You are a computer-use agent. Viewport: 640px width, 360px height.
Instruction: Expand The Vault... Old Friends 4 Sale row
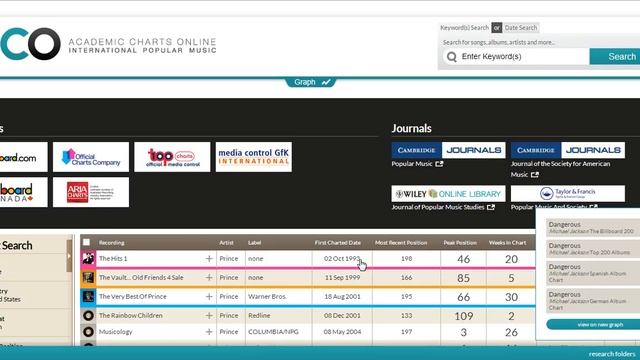(209, 278)
